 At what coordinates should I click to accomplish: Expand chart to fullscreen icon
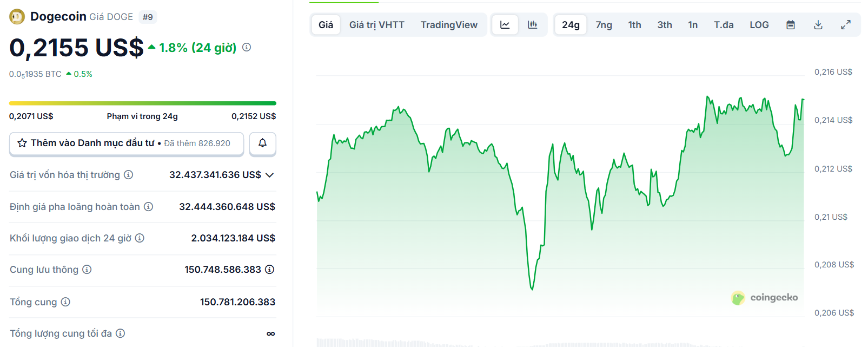845,24
